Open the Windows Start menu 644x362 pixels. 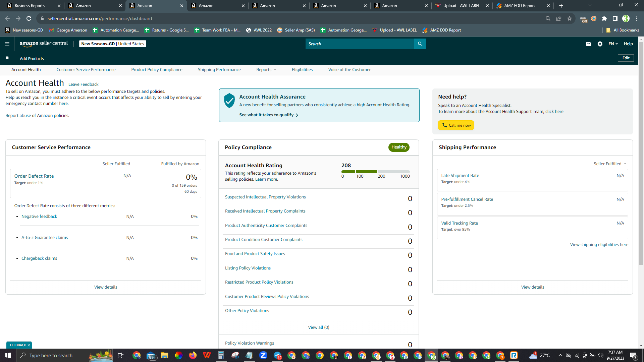8,355
